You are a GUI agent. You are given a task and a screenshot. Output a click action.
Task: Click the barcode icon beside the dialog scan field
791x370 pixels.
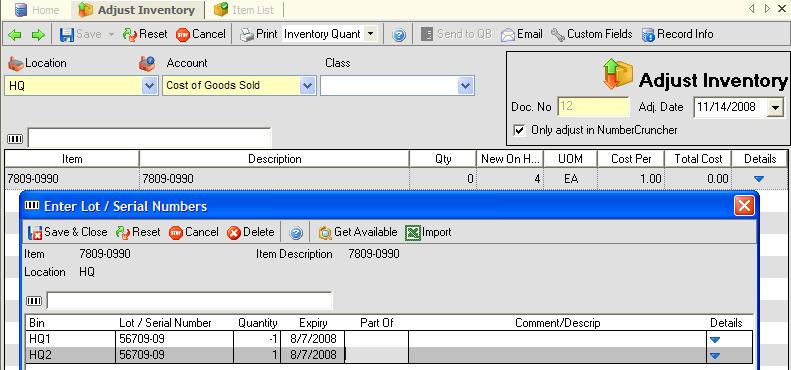pos(34,301)
